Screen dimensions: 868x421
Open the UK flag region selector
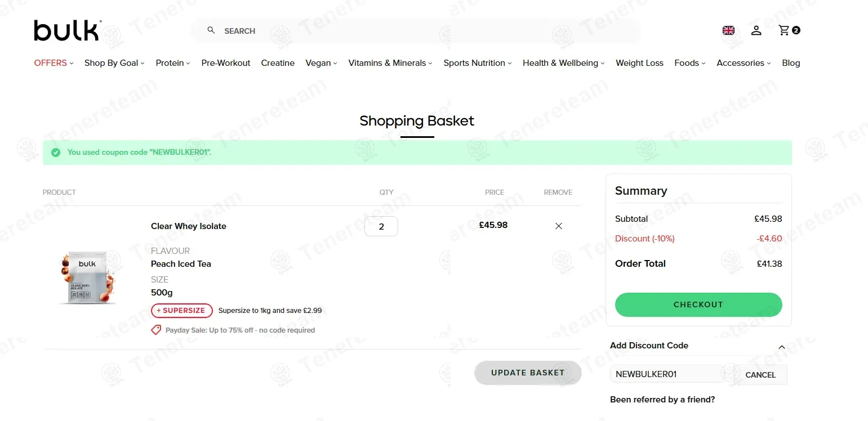pos(728,30)
